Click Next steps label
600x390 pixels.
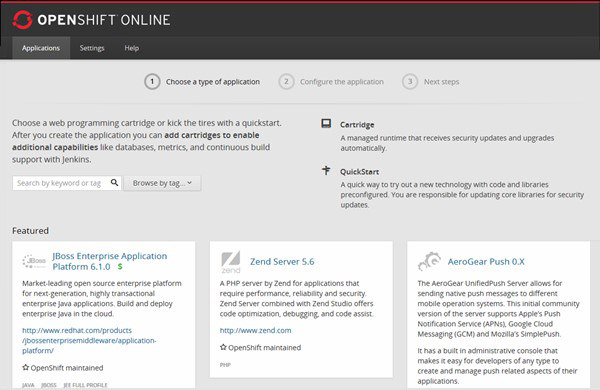tap(441, 82)
